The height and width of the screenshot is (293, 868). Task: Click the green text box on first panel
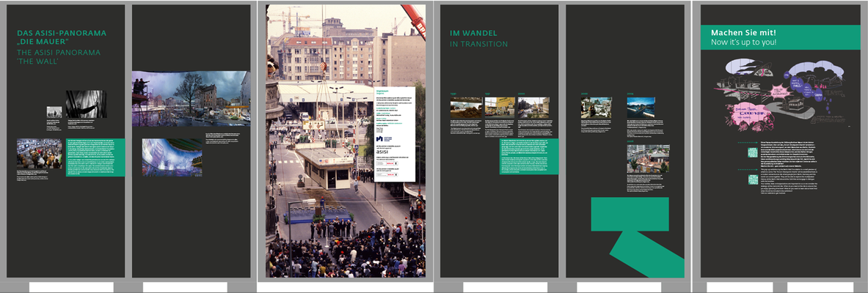(95, 157)
